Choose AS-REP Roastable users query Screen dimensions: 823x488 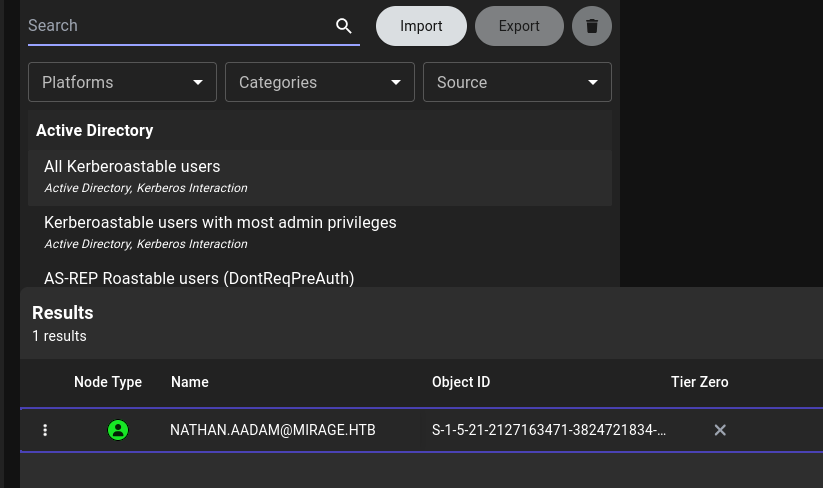199,278
